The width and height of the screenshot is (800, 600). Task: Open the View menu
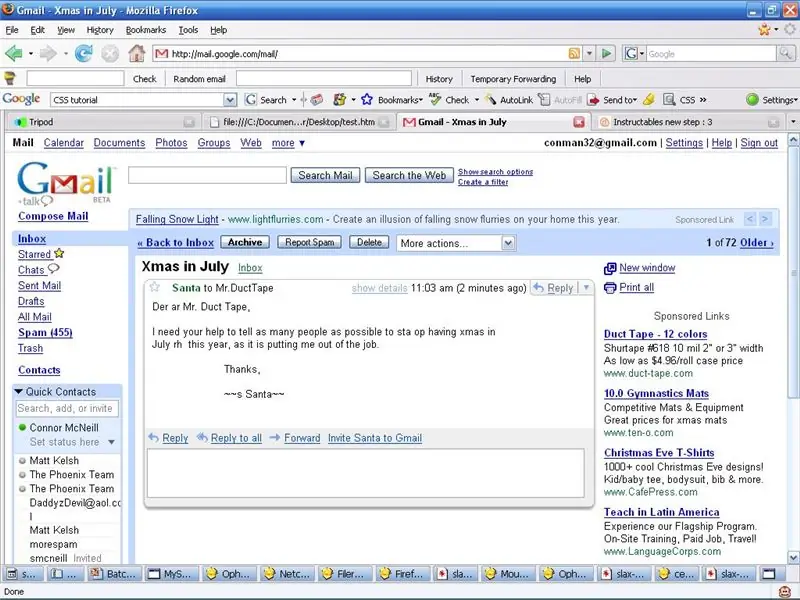pyautogui.click(x=66, y=30)
